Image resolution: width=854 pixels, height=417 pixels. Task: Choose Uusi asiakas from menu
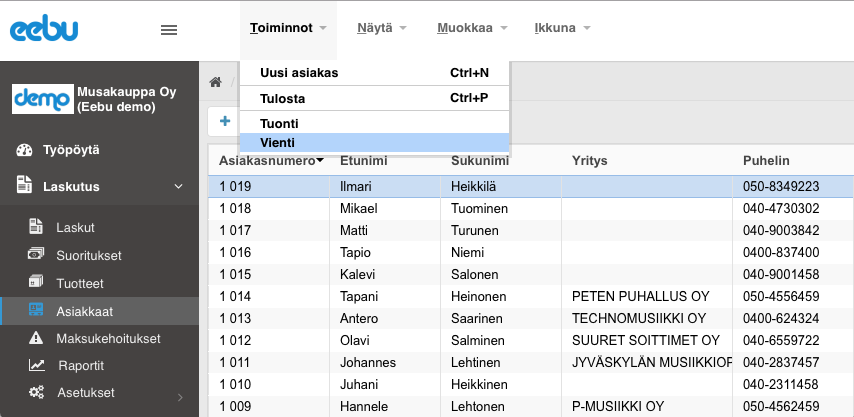(x=374, y=73)
